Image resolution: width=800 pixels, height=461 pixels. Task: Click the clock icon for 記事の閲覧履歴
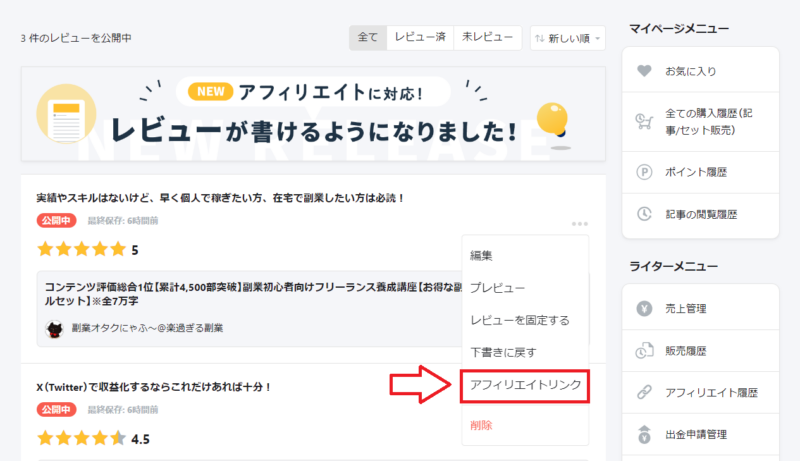644,214
